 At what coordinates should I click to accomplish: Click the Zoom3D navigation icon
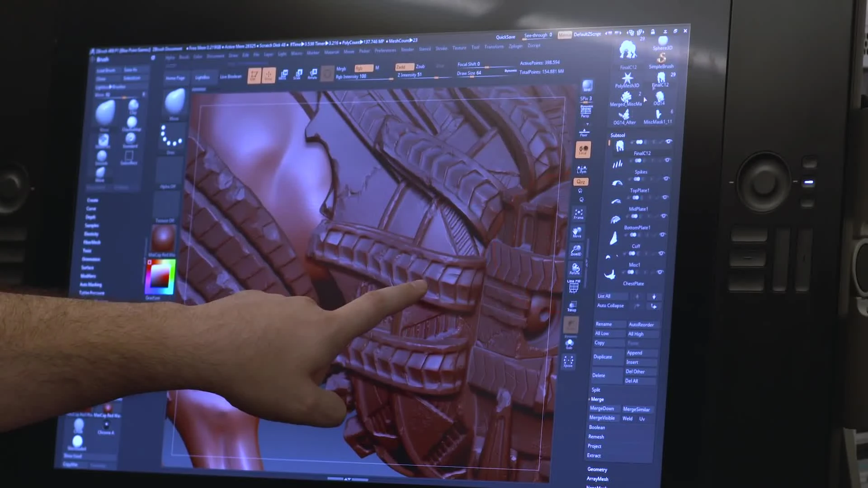tap(576, 250)
